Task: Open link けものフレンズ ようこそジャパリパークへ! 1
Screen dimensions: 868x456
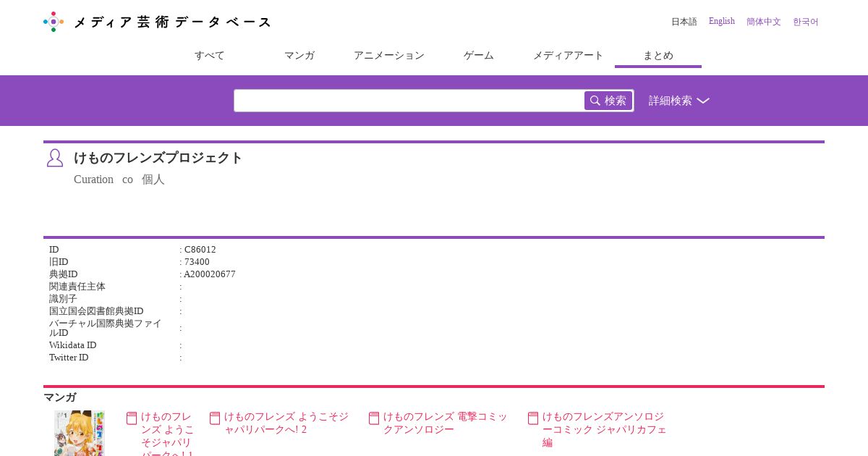Action: click(x=168, y=433)
